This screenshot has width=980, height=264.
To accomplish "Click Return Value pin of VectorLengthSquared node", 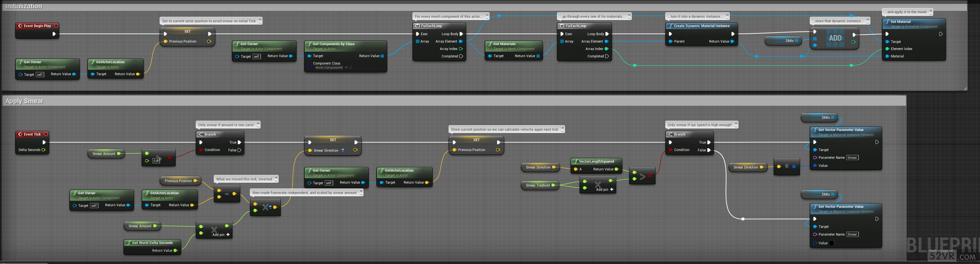I will click(616, 169).
